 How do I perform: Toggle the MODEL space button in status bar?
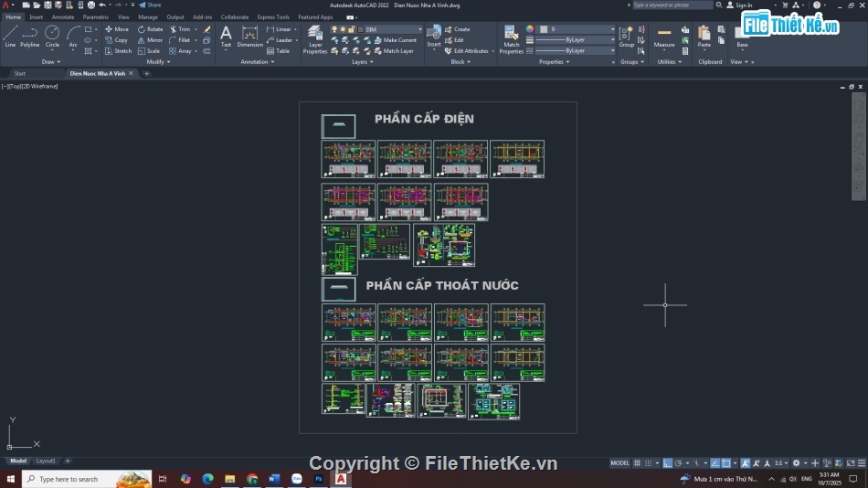coord(619,463)
